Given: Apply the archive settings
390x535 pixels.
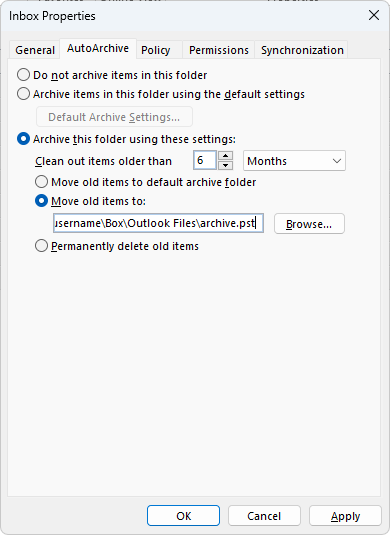Looking at the screenshot, I should pyautogui.click(x=345, y=516).
